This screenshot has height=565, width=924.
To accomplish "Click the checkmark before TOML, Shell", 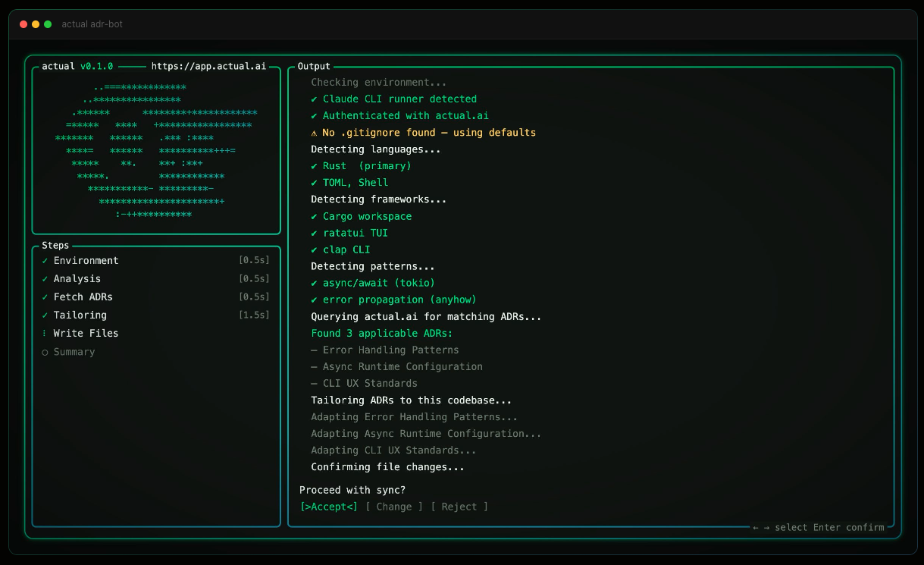I will tap(314, 182).
